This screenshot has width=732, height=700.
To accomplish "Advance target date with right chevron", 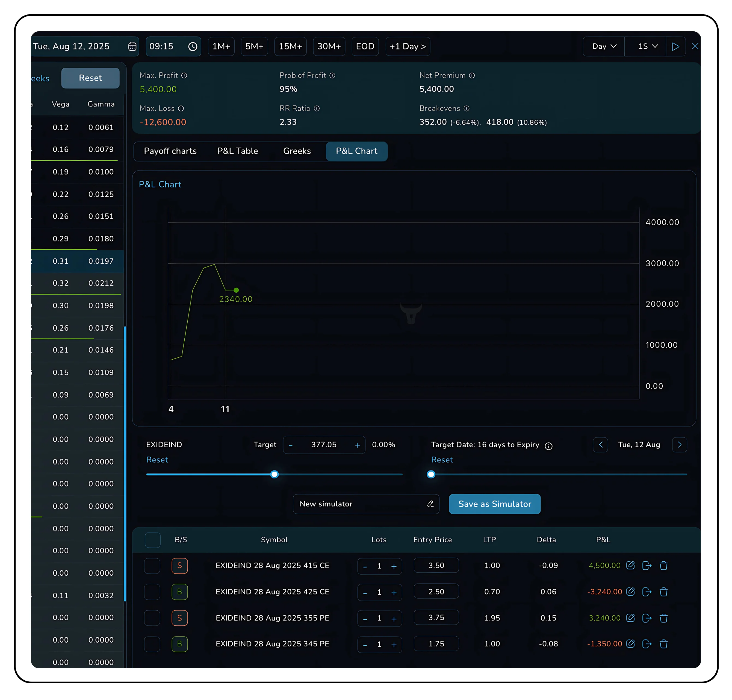I will pos(679,445).
